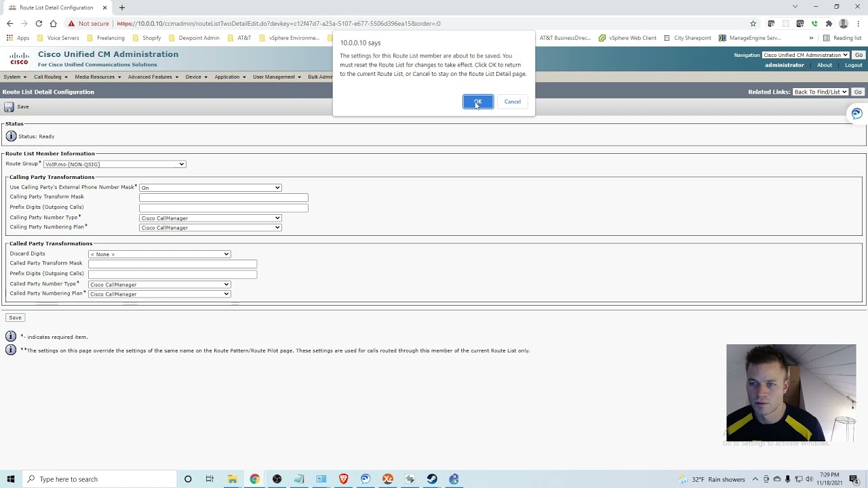
Task: Open the Windows Start menu
Action: pos(11,479)
